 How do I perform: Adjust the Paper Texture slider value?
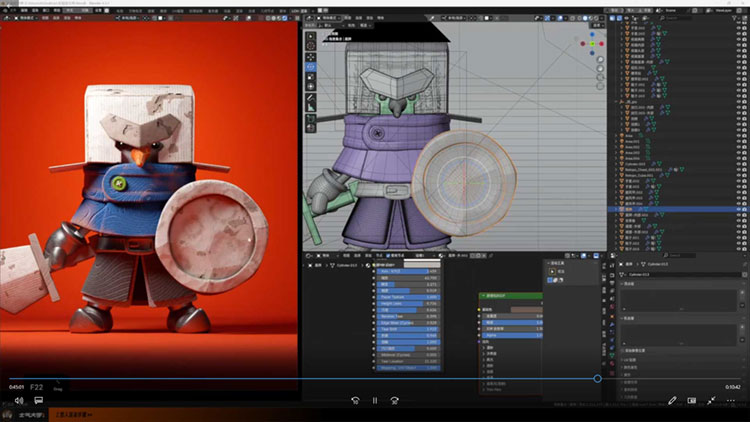point(408,298)
